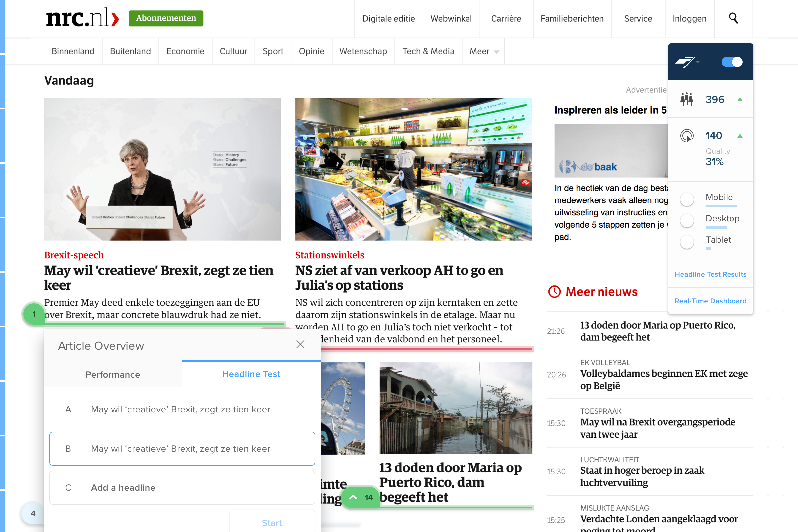Click the red clock icon next to Meer nieuws
Image resolution: width=798 pixels, height=532 pixels.
click(x=553, y=291)
